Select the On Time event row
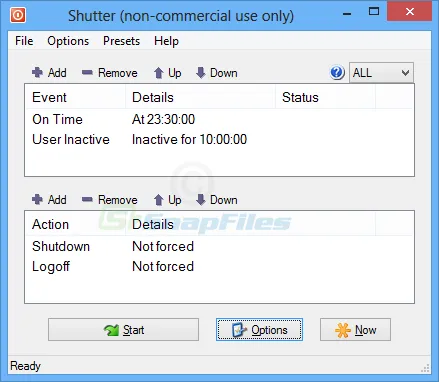This screenshot has height=382, width=439. (x=219, y=119)
